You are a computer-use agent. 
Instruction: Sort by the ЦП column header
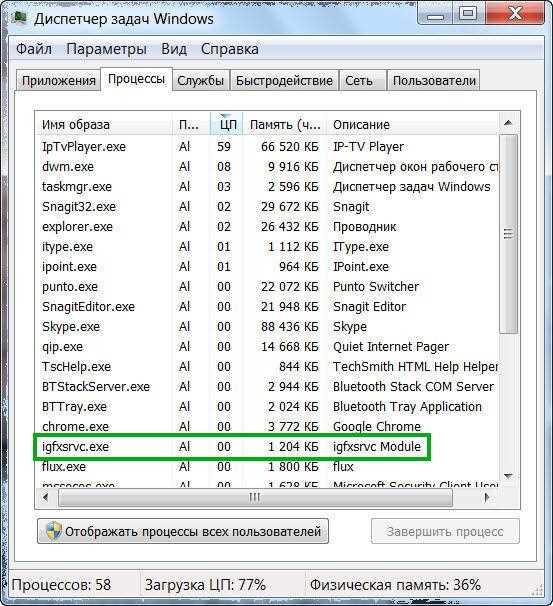pos(226,124)
